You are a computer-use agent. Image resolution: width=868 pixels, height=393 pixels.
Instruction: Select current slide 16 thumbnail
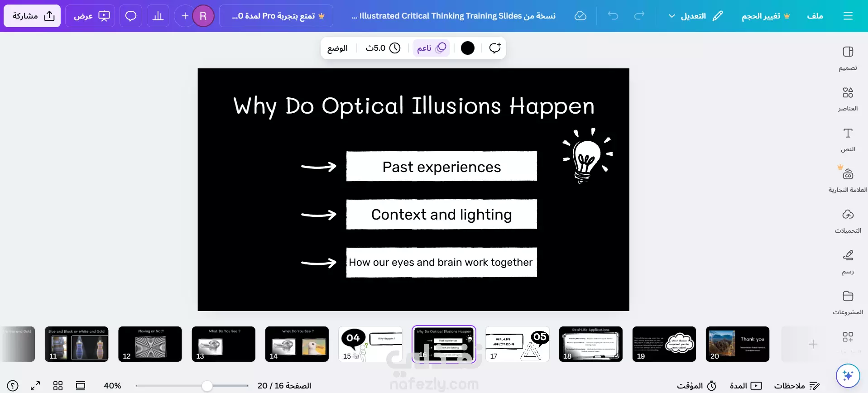[444, 344]
